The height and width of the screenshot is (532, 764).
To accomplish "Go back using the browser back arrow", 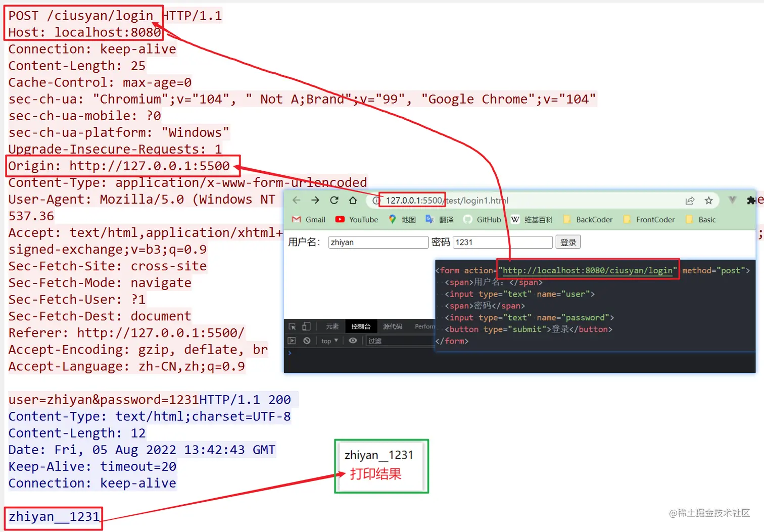I will click(297, 200).
